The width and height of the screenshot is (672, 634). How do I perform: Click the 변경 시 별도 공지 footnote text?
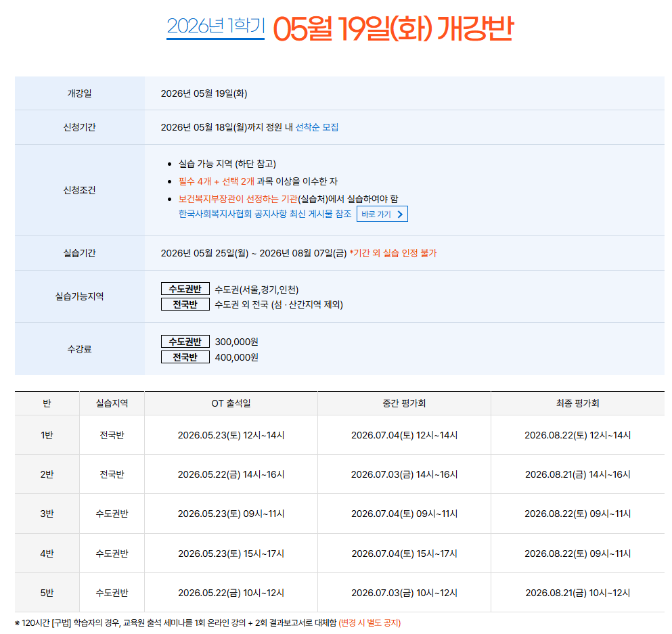pyautogui.click(x=369, y=622)
